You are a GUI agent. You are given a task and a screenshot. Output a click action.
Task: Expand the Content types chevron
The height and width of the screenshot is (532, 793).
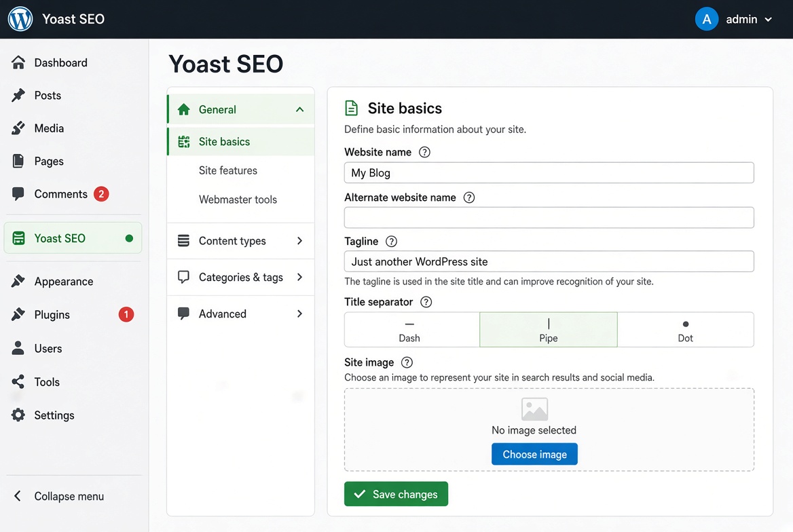[x=300, y=241]
